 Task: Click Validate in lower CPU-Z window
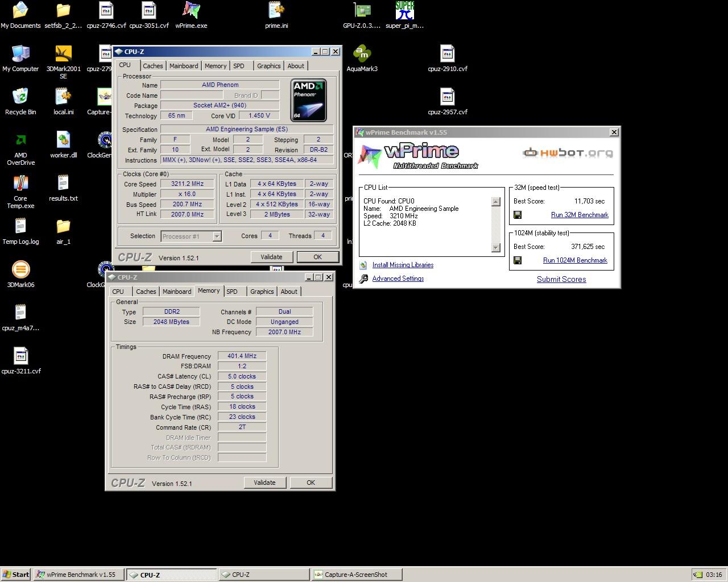click(x=264, y=483)
